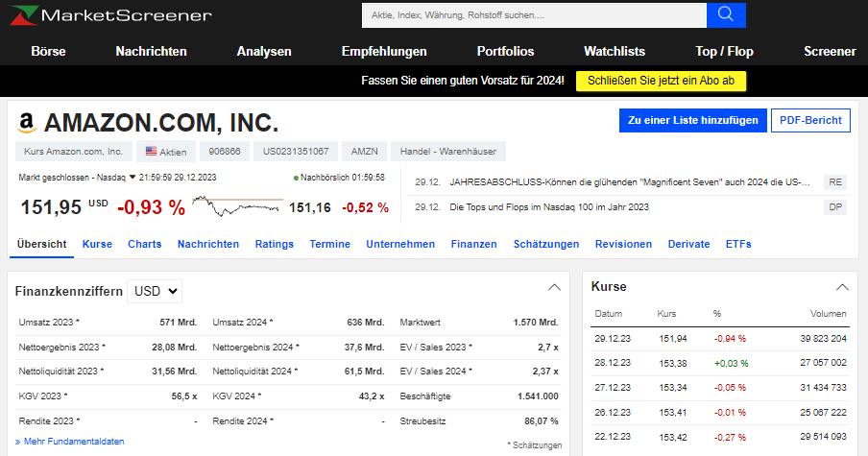The width and height of the screenshot is (868, 456).
Task: Click the Streubesitz value 86,07 %
Action: (542, 421)
